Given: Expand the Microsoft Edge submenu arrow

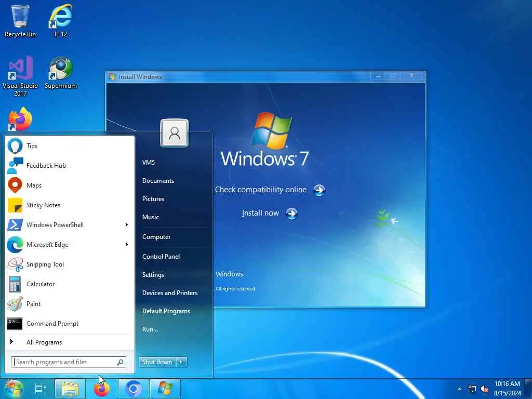Looking at the screenshot, I should tap(127, 244).
